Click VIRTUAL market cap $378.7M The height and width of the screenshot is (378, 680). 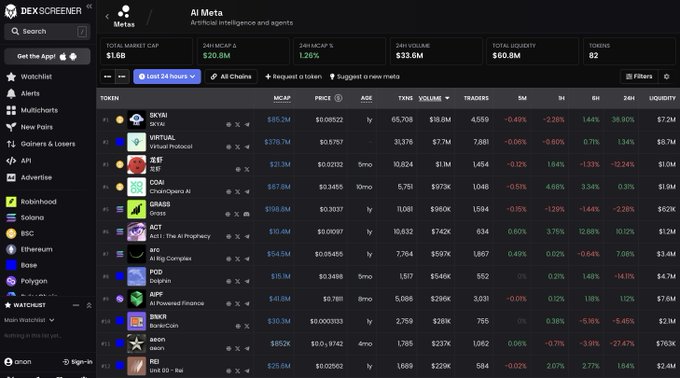[x=278, y=142]
